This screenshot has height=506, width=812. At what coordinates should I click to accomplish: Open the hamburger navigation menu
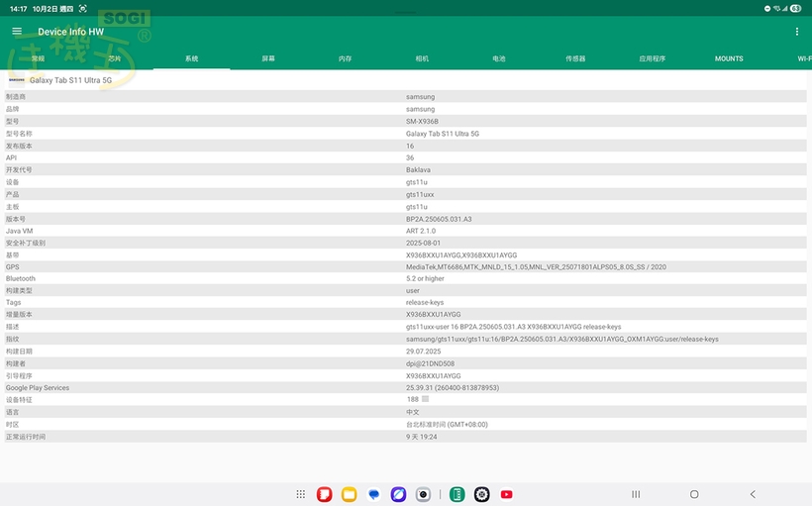pyautogui.click(x=17, y=32)
